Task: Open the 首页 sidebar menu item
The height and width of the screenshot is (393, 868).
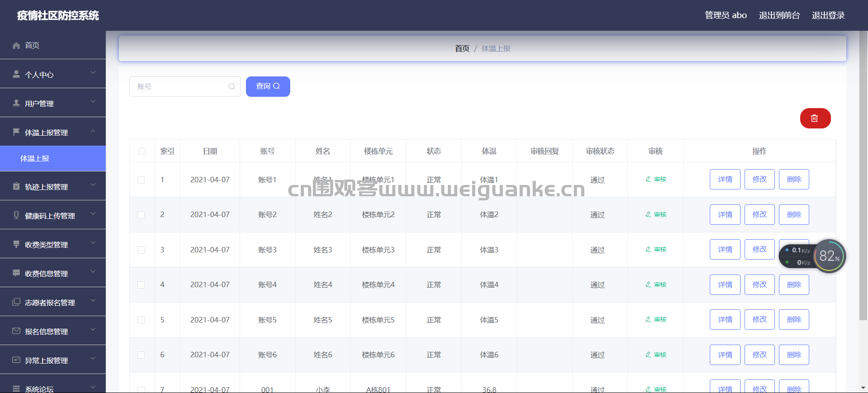Action: click(53, 45)
